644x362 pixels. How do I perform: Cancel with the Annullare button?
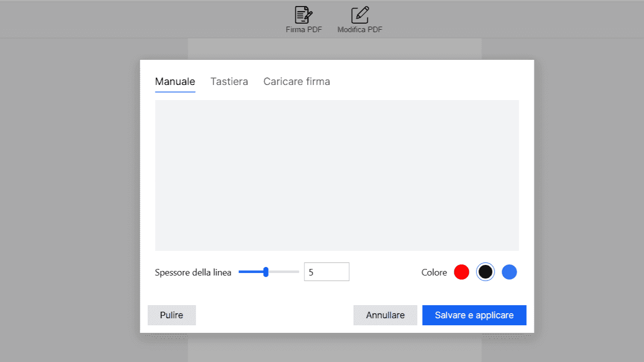(x=385, y=315)
